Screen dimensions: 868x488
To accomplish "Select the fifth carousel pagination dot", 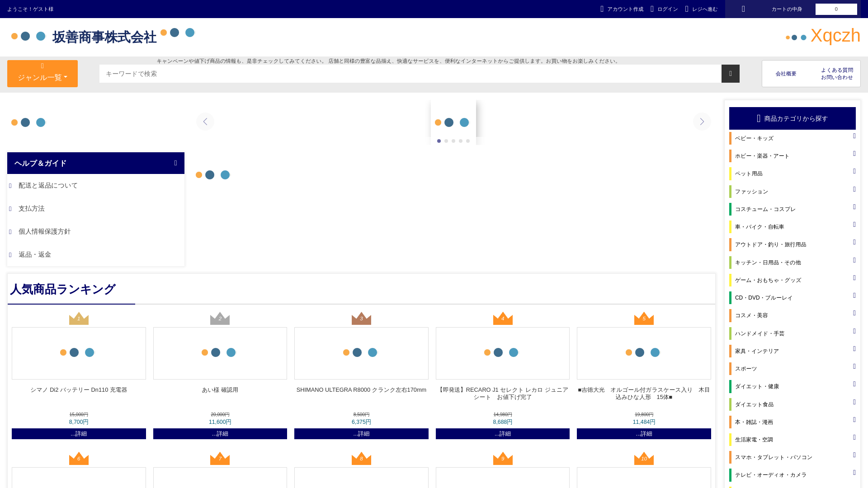I will [468, 141].
